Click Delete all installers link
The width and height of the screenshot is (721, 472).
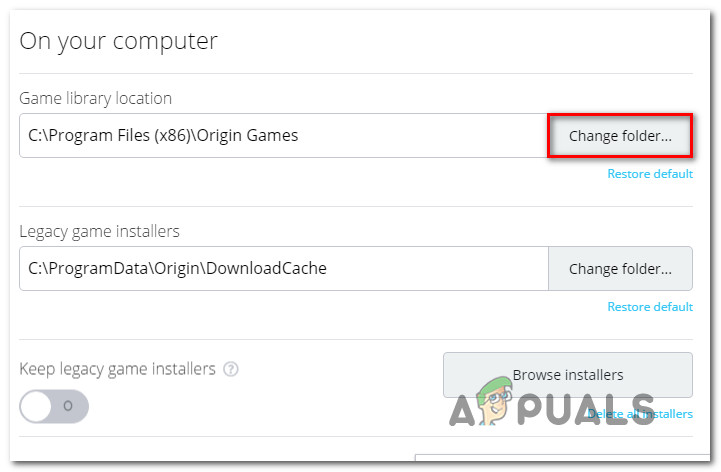click(x=640, y=414)
